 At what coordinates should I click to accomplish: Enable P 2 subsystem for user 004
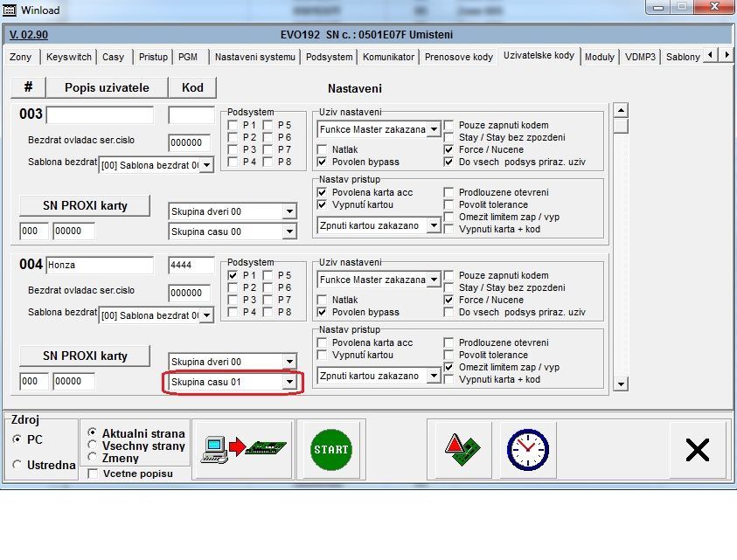tap(233, 287)
